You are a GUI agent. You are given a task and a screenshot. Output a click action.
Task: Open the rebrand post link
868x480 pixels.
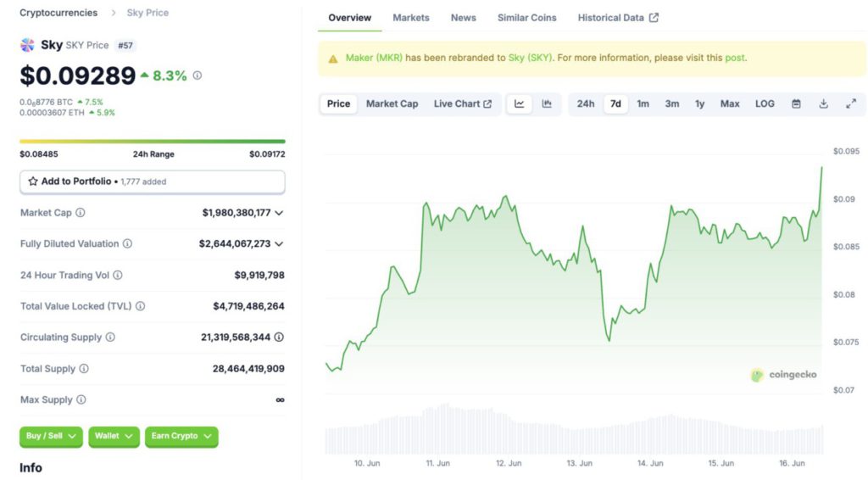735,58
